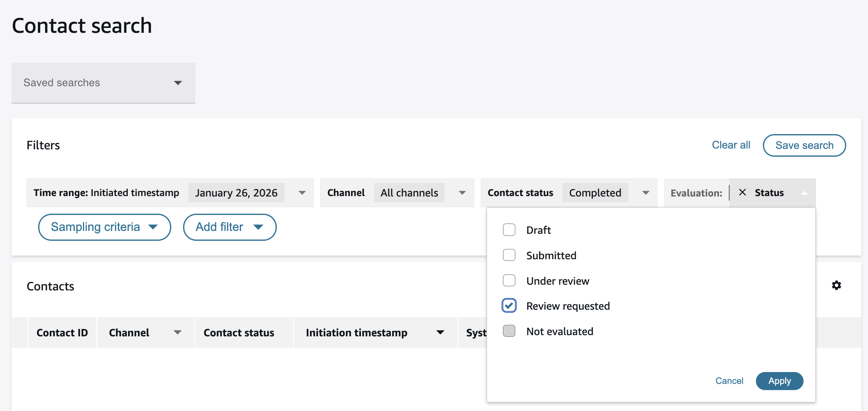Check the Under review option
Screen dimensions: 868x411
509,281
